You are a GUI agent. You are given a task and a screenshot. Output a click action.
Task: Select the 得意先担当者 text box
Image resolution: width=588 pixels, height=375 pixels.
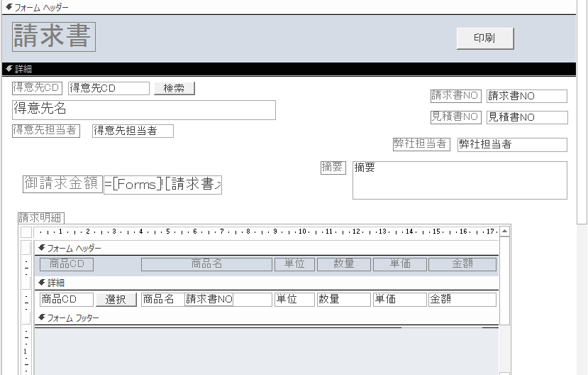133,131
